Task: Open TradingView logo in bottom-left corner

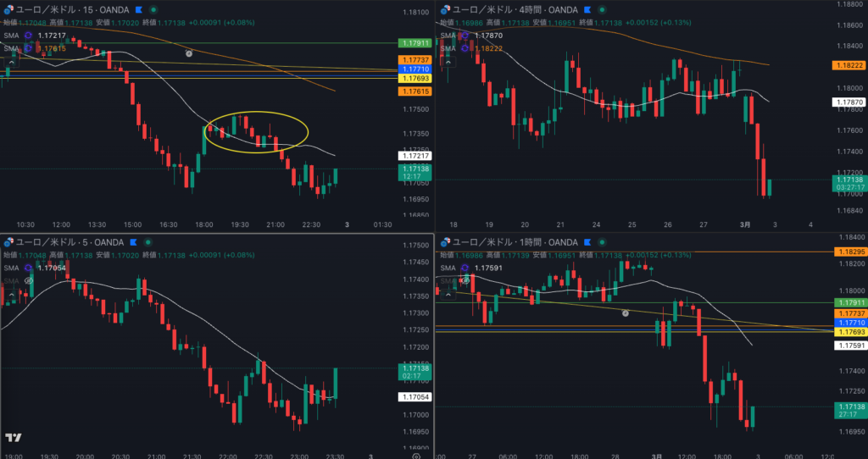Action: tap(13, 438)
